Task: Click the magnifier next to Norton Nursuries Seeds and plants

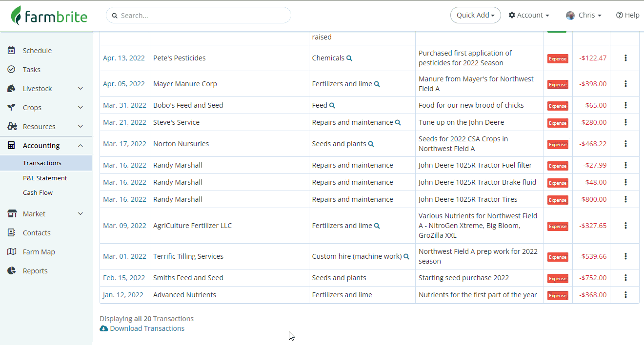Action: tap(371, 144)
